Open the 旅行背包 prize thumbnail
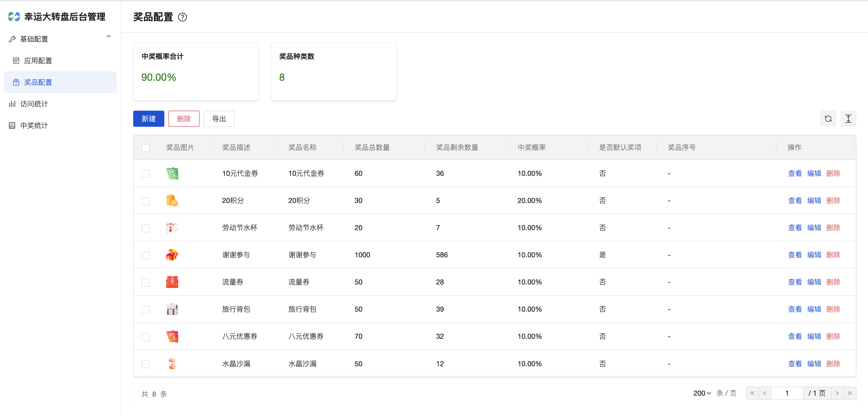Screen dimensions: 868x416 [x=172, y=309]
